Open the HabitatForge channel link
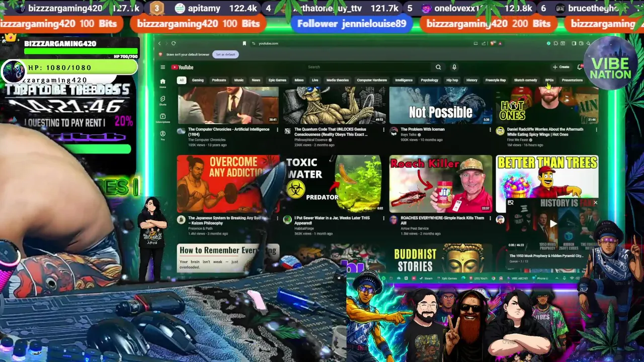The image size is (644, 362). pyautogui.click(x=304, y=229)
